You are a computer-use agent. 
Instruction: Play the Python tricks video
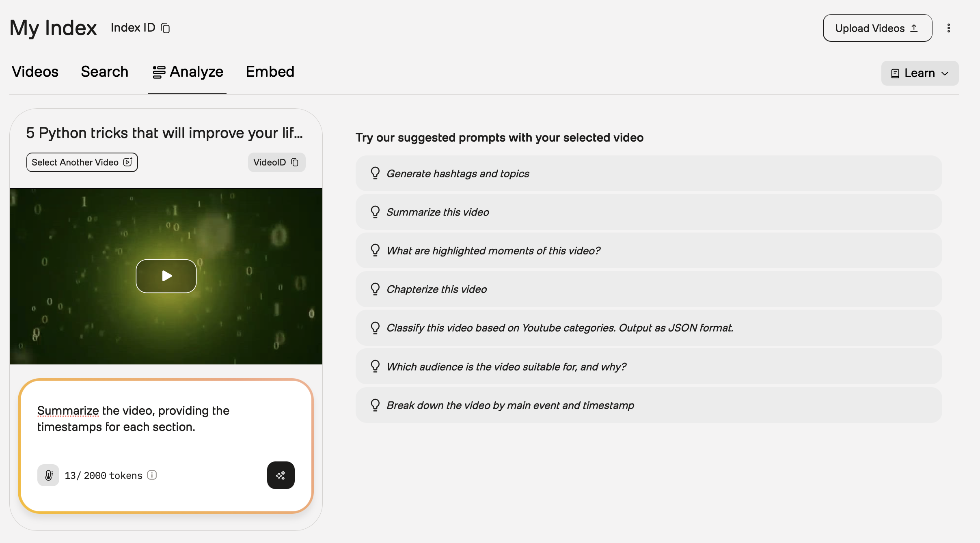coord(166,276)
